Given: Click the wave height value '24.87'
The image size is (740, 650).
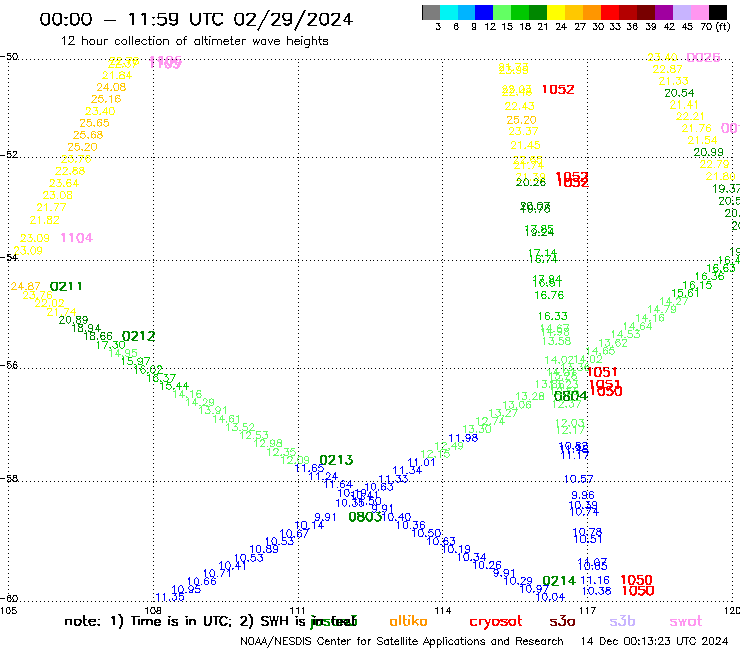Looking at the screenshot, I should coord(25,286).
